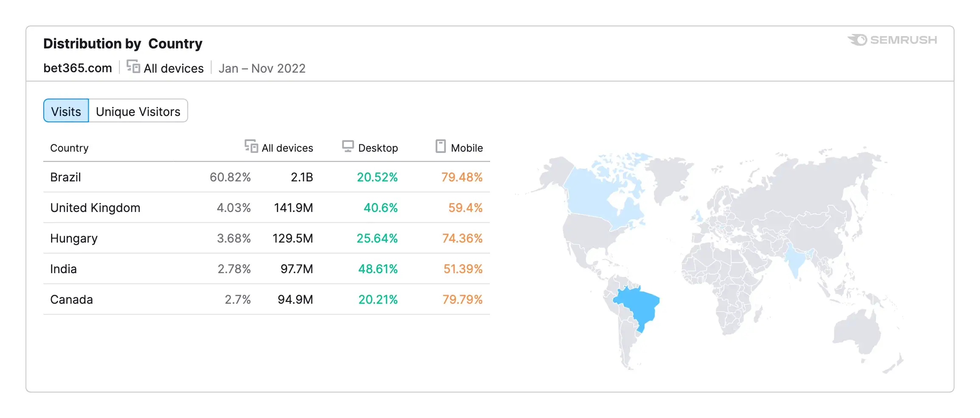Click the Desktop monitor column icon
This screenshot has width=980, height=418.
point(348,146)
